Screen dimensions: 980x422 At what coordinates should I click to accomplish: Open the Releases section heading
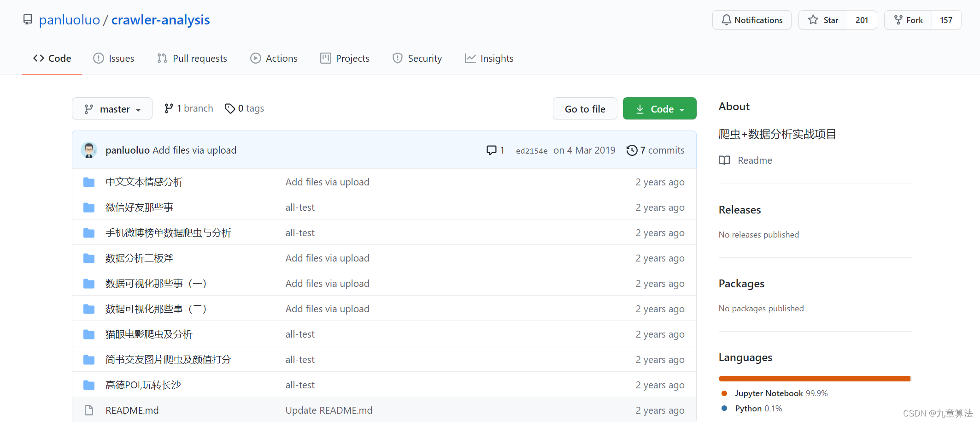click(740, 210)
